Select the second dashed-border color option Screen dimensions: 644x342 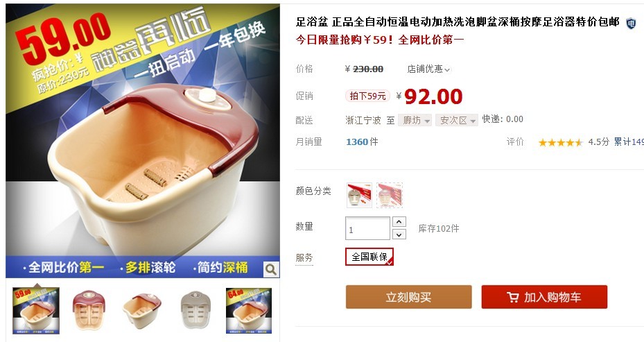pos(390,195)
